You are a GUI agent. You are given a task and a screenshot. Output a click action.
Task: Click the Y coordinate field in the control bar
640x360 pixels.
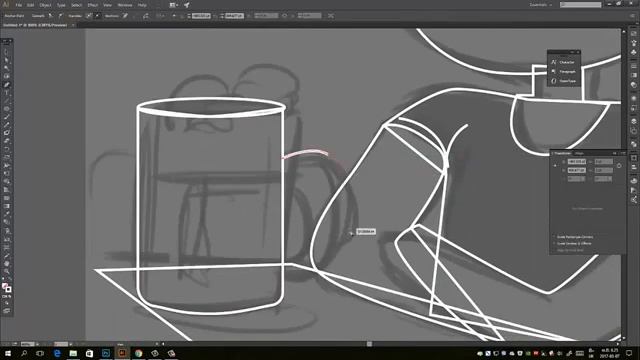(x=234, y=16)
